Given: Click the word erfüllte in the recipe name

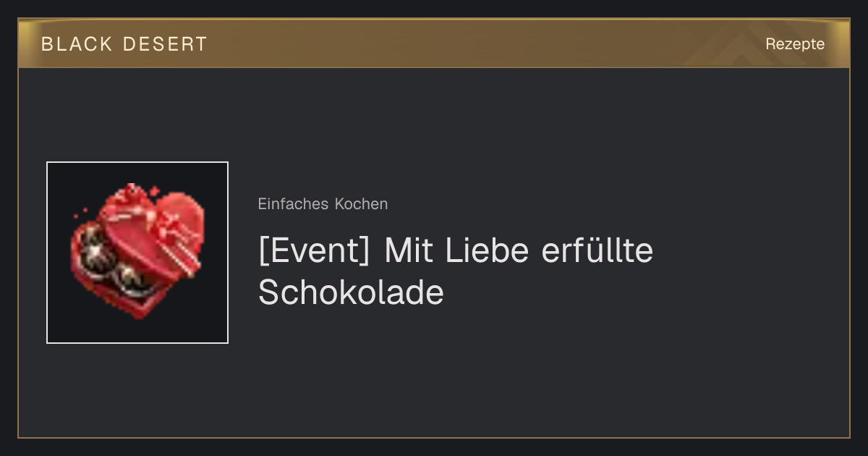Looking at the screenshot, I should [x=597, y=251].
